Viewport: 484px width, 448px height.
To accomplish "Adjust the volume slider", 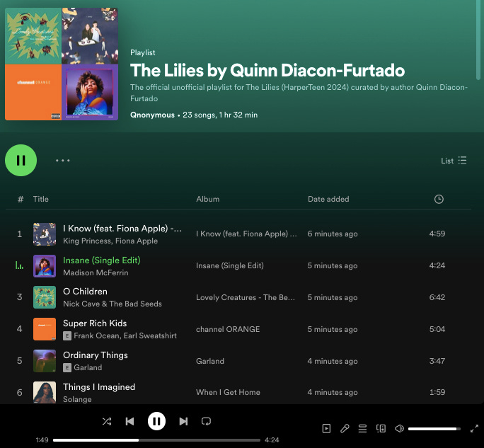I will point(434,429).
